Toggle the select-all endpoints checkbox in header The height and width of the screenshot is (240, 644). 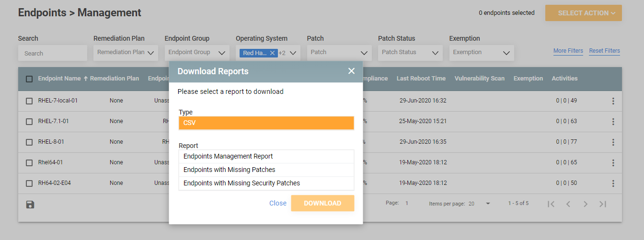29,79
